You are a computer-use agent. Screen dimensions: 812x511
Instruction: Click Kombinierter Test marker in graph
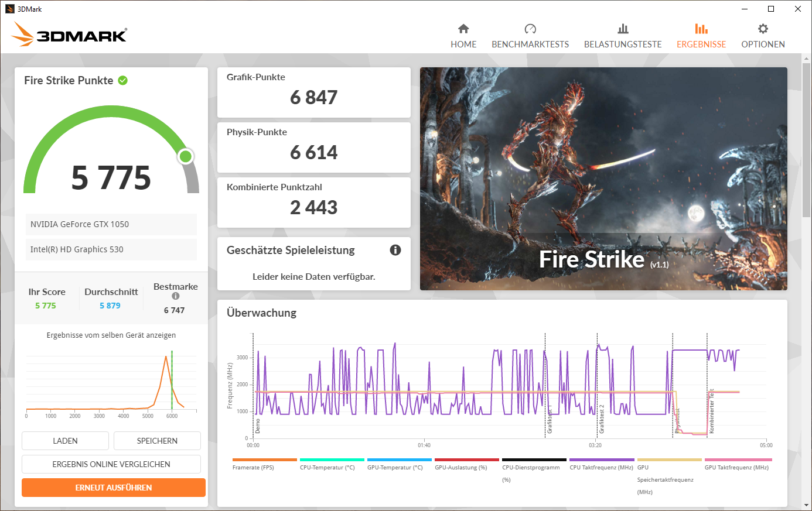coord(712,411)
